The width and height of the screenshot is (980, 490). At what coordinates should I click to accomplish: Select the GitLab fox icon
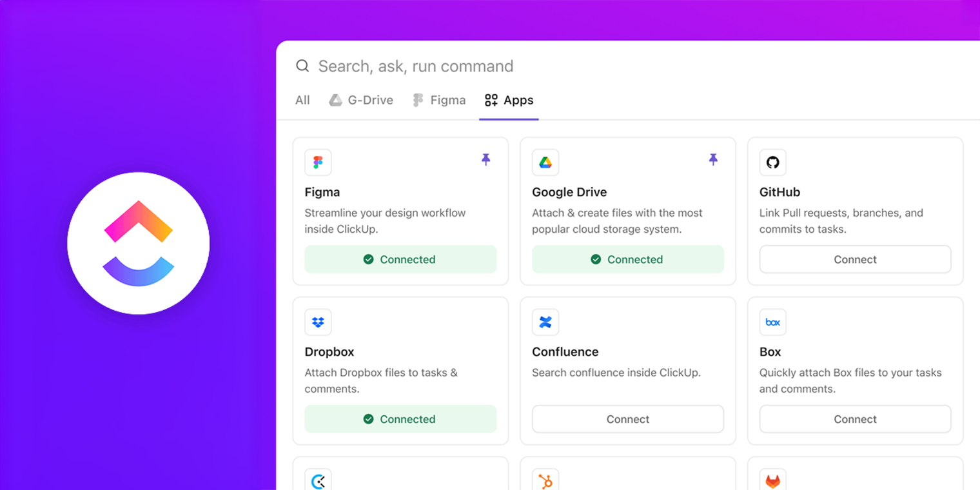pyautogui.click(x=773, y=480)
